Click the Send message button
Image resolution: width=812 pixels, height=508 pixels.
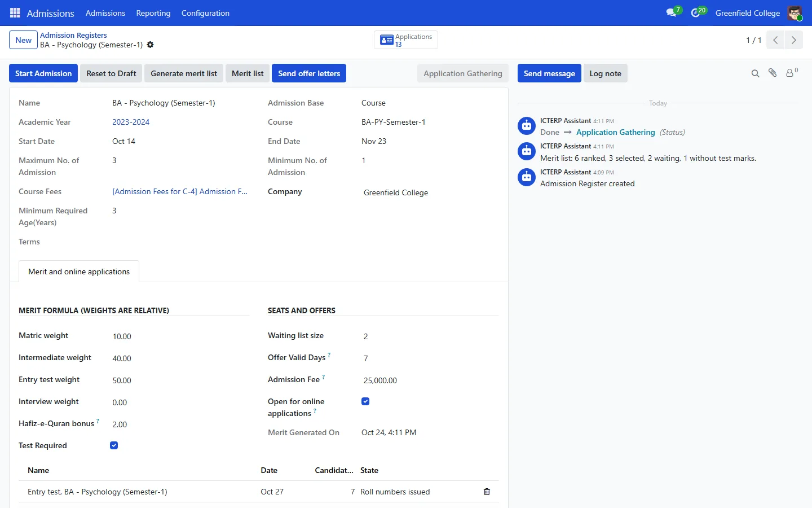(549, 73)
